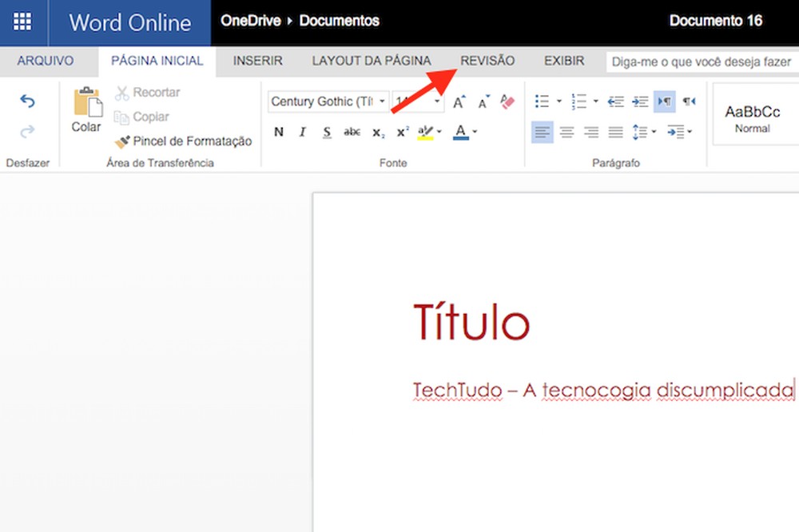Toggle left-to-right text direction
Viewport: 799px width, 532px height.
click(x=666, y=101)
